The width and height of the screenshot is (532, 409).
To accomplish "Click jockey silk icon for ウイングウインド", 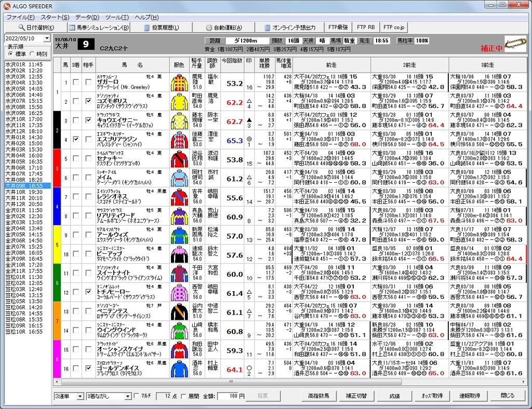I will pos(179,331).
